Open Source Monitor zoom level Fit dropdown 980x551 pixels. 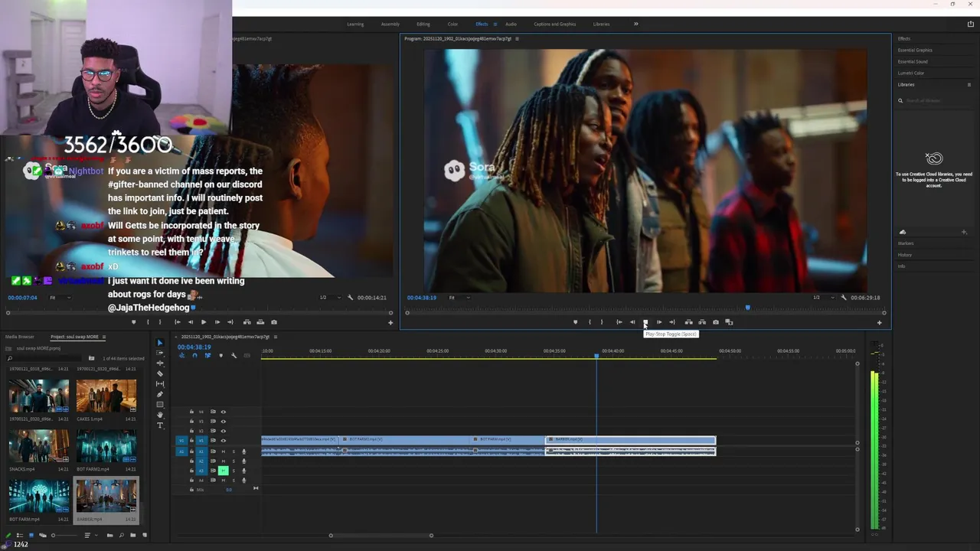click(x=60, y=298)
